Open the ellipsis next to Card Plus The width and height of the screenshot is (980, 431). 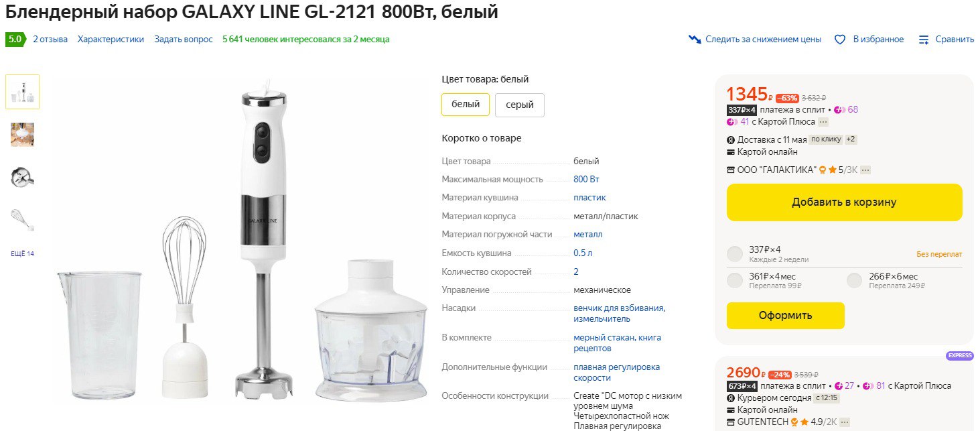[x=823, y=122]
